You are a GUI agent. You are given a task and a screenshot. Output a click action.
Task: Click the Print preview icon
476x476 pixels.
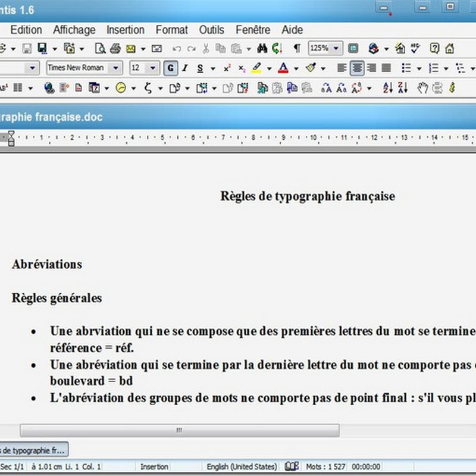point(100,48)
